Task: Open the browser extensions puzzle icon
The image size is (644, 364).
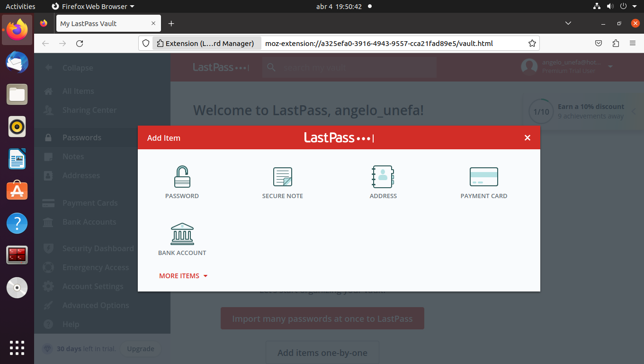Action: pyautogui.click(x=616, y=43)
